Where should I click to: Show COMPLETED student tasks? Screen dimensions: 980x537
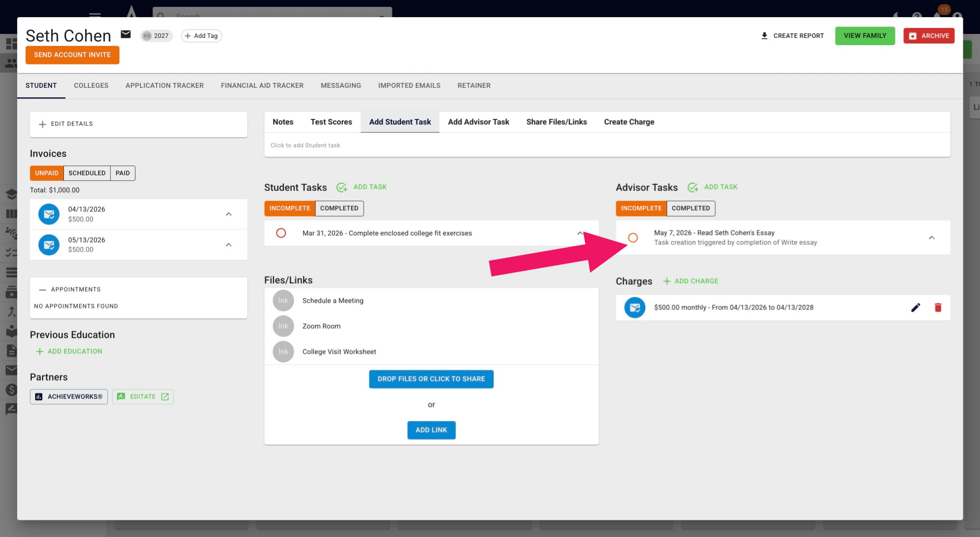pos(339,208)
